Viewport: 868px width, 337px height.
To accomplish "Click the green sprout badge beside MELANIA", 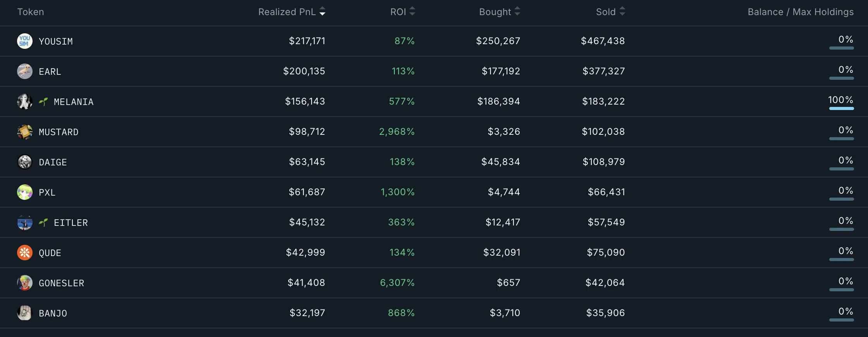I will 43,101.
